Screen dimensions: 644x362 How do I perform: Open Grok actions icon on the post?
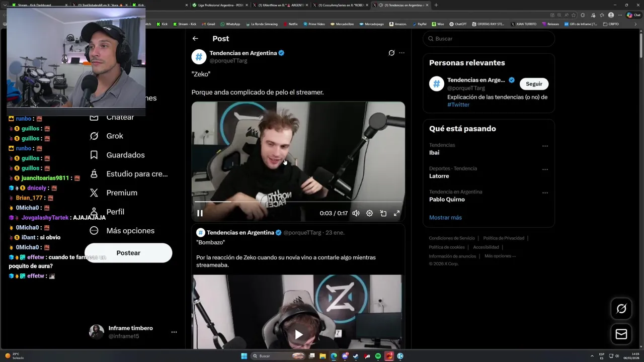point(391,53)
